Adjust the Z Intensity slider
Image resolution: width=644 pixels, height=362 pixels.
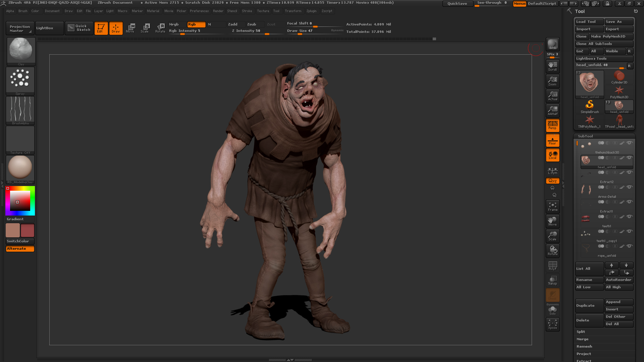pyautogui.click(x=256, y=31)
